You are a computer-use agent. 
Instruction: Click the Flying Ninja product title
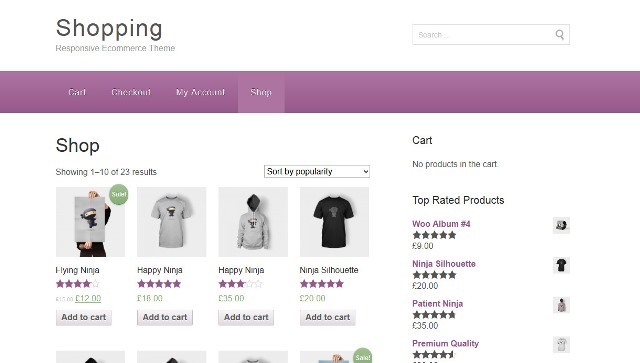78,270
